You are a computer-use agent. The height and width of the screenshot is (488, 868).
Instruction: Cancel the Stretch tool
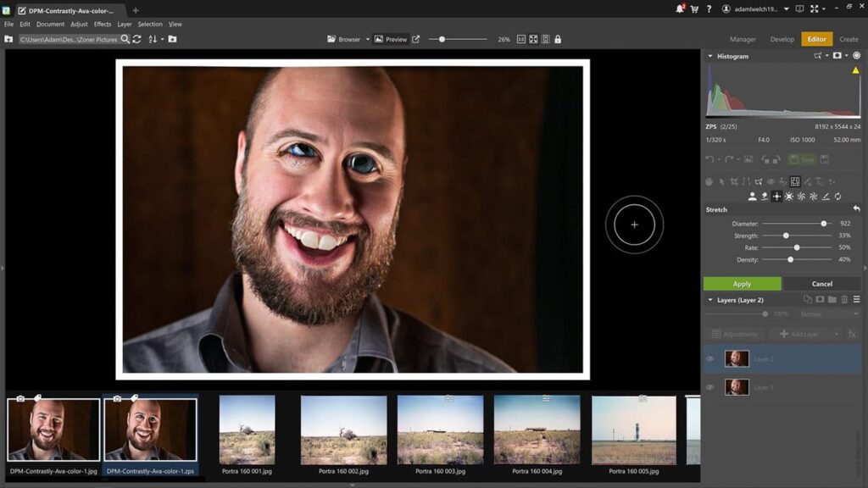[x=821, y=284]
